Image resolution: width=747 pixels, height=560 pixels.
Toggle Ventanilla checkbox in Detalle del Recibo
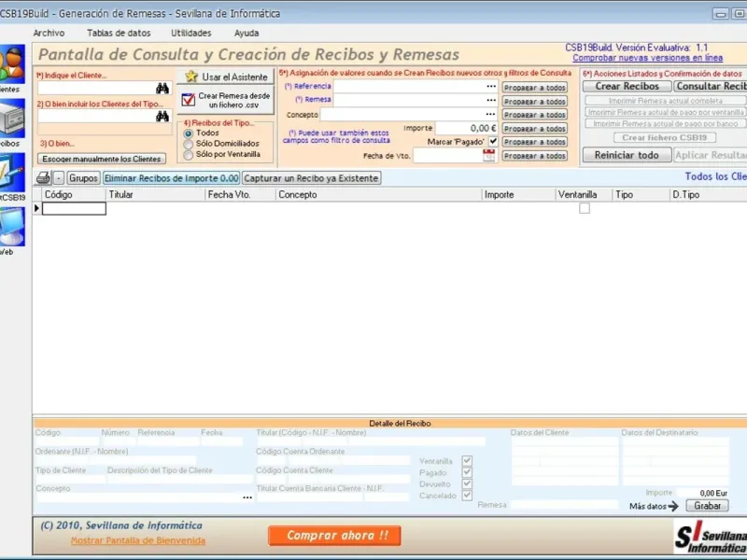pyautogui.click(x=467, y=460)
